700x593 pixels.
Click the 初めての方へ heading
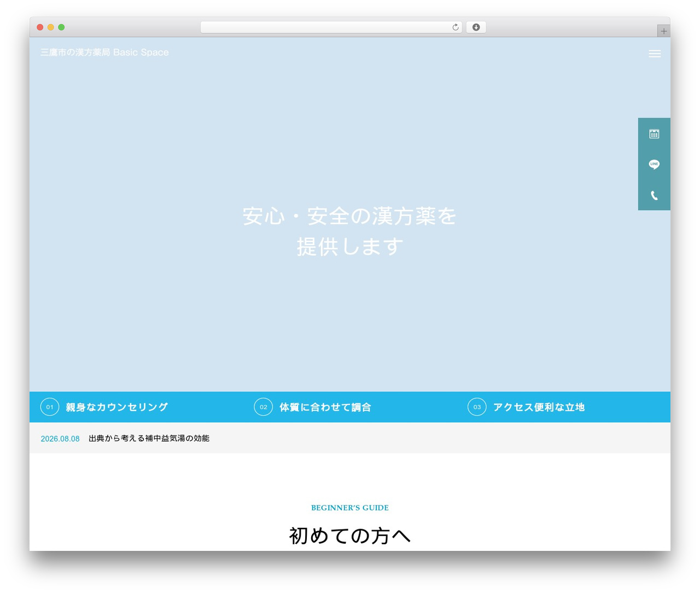pyautogui.click(x=350, y=536)
